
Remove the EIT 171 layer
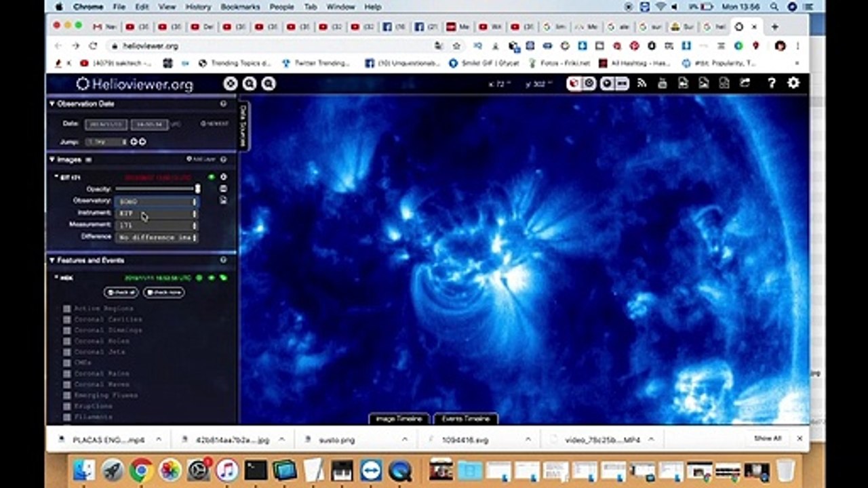click(223, 177)
